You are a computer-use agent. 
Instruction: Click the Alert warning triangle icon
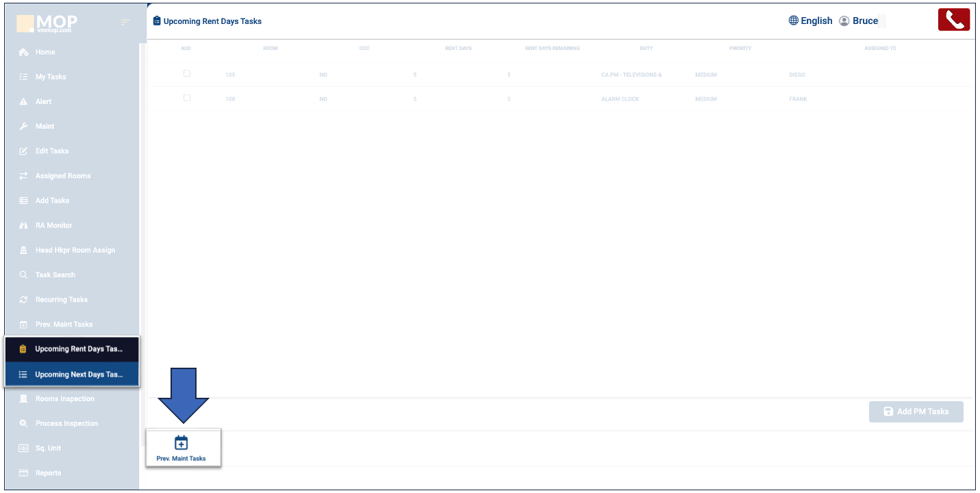pyautogui.click(x=23, y=101)
